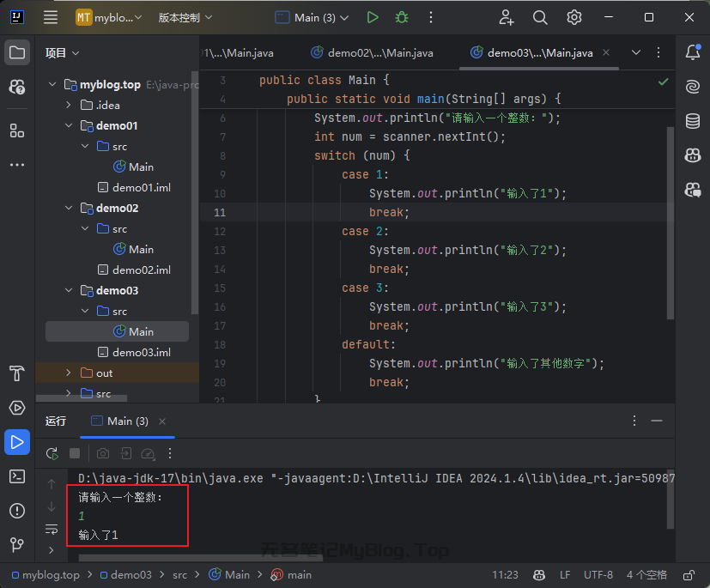Toggle read-only lock in status bar
The height and width of the screenshot is (588, 710).
(x=689, y=575)
